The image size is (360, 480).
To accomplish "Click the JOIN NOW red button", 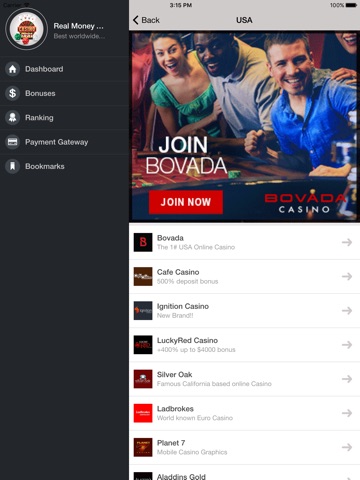I will 186,202.
